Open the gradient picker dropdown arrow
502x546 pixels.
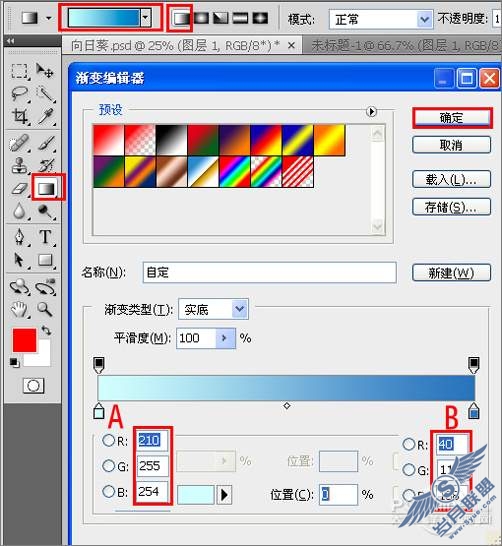tap(146, 17)
